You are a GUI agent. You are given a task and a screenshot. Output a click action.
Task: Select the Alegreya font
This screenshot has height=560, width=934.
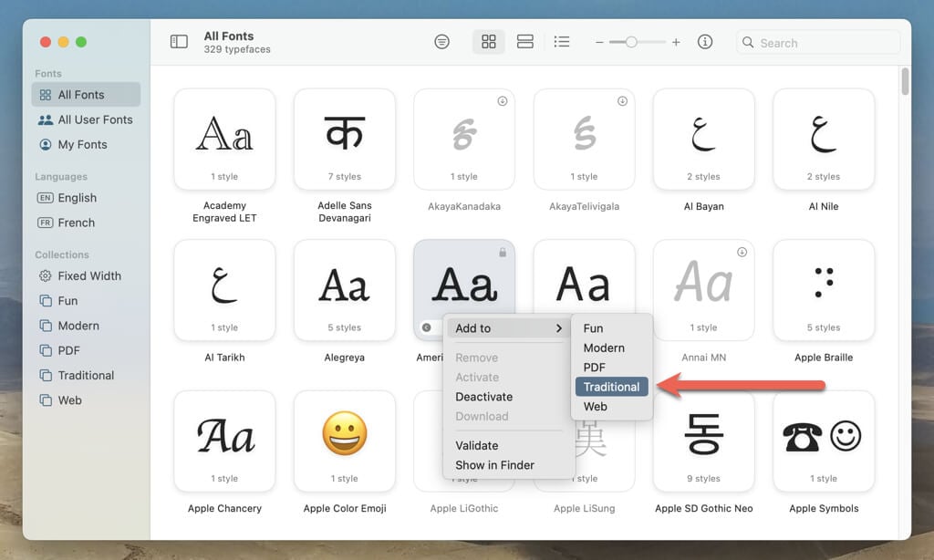point(344,290)
